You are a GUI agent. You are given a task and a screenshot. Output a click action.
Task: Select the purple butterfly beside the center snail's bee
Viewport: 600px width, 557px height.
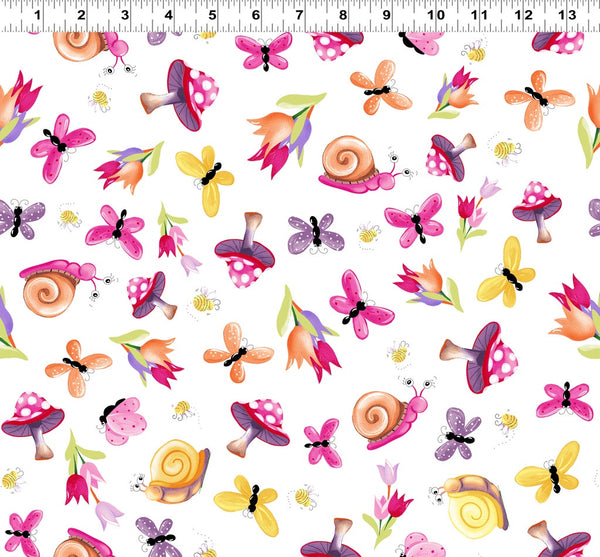click(x=315, y=233)
